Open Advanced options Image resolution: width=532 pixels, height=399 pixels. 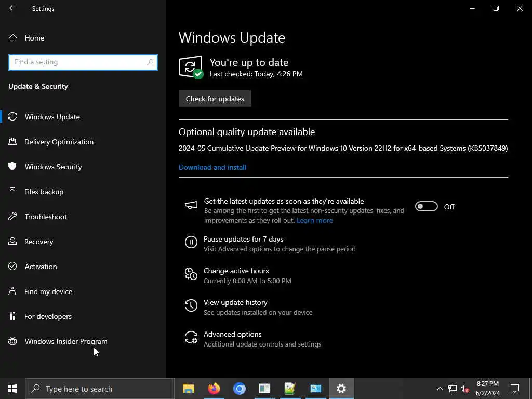(232, 334)
